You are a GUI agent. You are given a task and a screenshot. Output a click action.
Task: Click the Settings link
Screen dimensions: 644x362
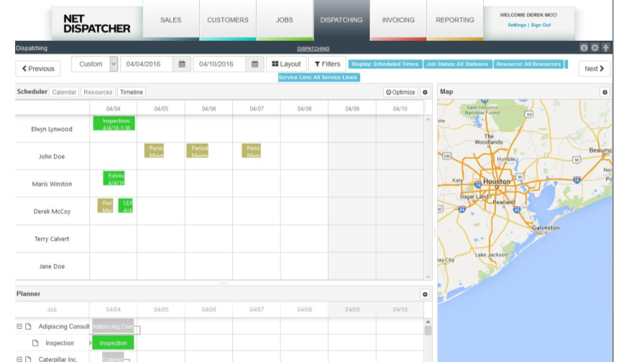(x=517, y=25)
